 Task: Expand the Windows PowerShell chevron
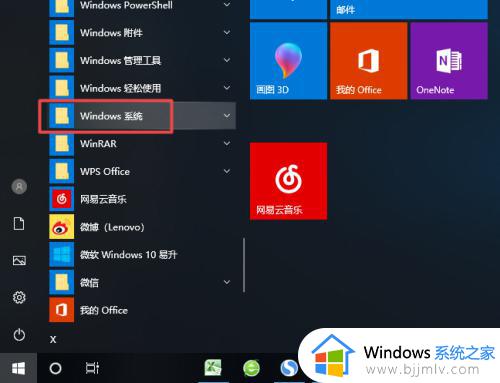(227, 5)
